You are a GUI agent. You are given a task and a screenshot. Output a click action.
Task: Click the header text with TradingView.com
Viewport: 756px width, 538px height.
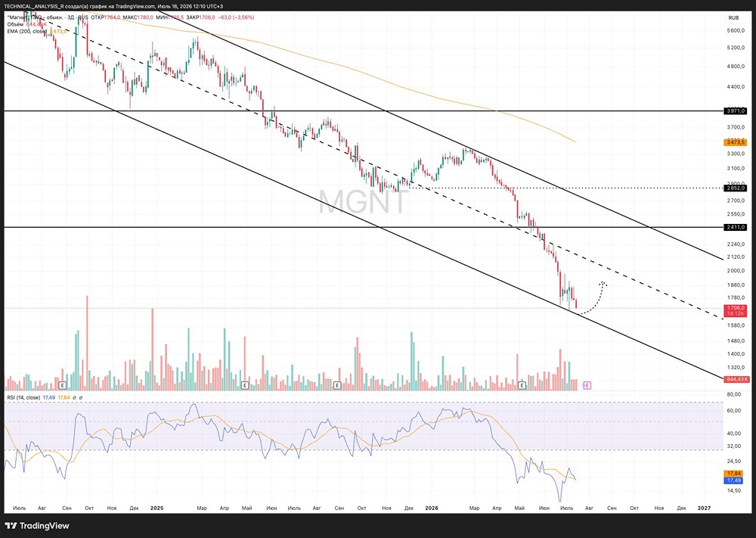[113, 6]
